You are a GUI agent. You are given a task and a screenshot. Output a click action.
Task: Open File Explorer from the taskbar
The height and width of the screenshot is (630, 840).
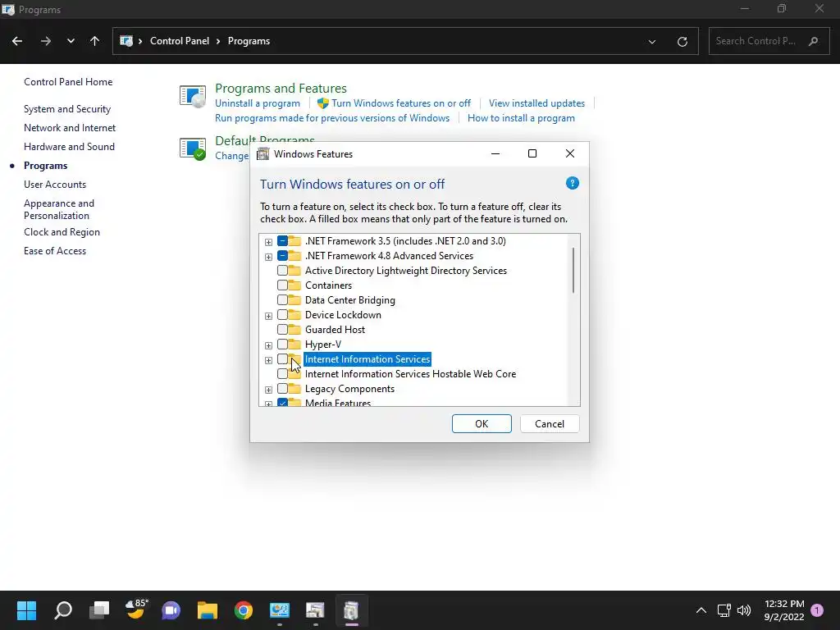click(x=207, y=610)
